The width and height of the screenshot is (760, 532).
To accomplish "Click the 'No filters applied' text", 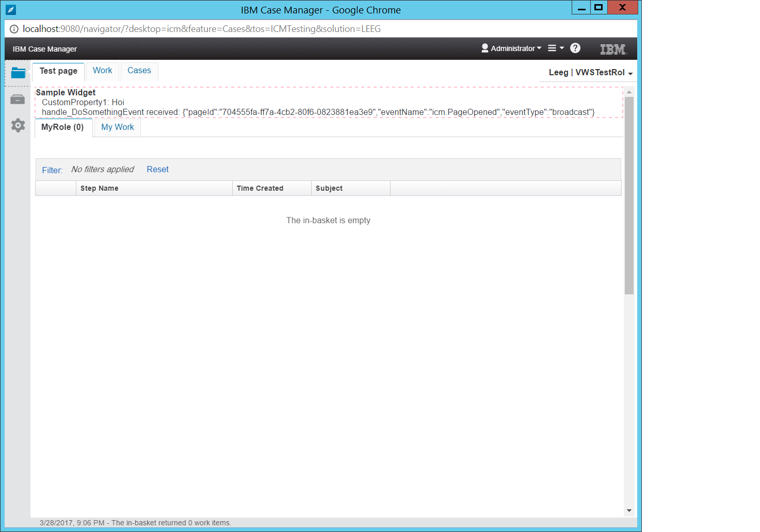I will tap(103, 170).
